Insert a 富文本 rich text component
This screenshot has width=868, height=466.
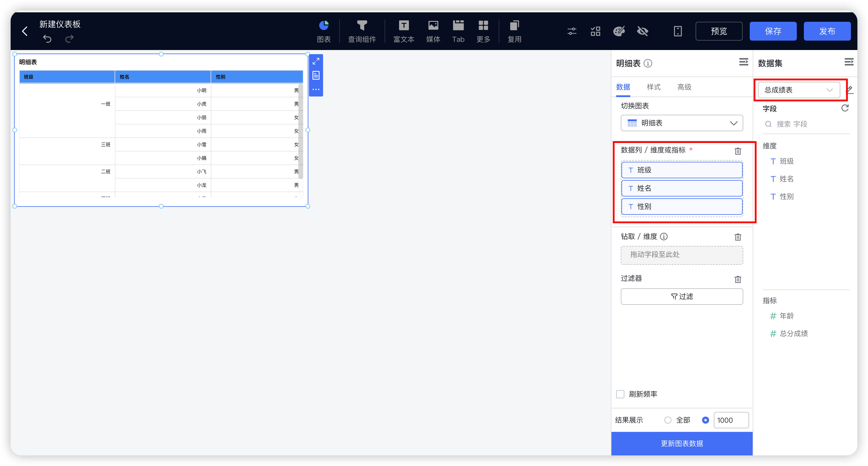(403, 31)
